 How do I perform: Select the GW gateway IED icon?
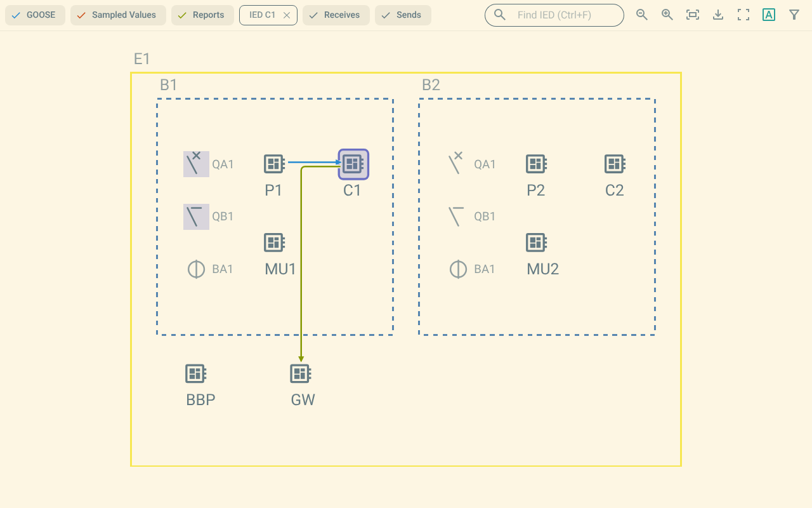tap(300, 373)
